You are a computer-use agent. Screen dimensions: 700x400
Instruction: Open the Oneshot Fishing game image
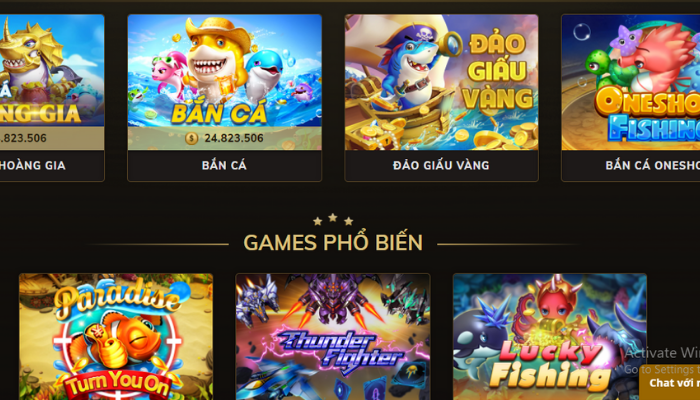(631, 82)
